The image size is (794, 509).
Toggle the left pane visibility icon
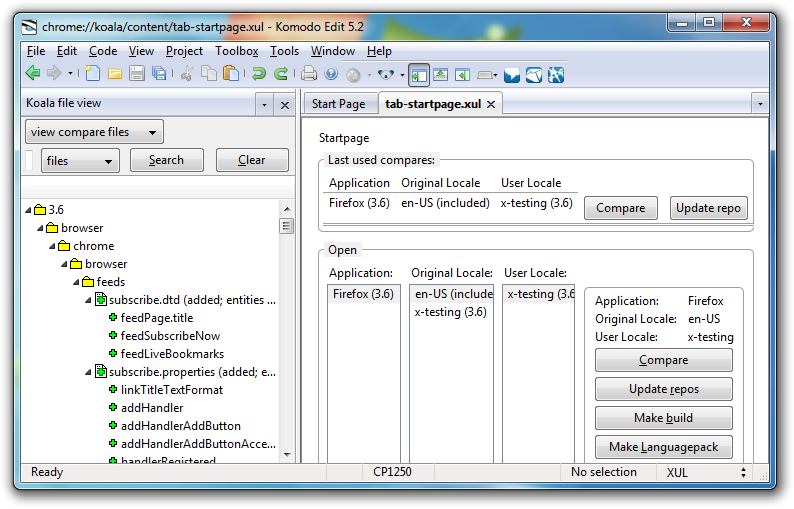[x=418, y=75]
